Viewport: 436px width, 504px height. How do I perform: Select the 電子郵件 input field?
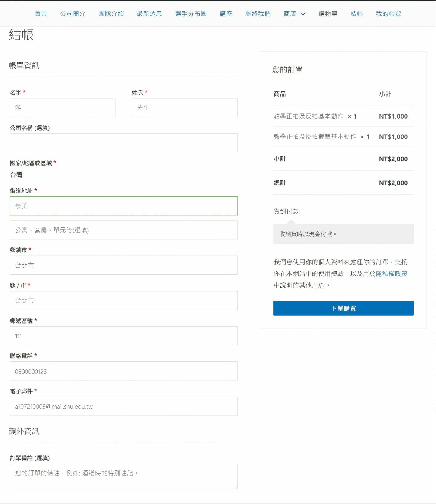[124, 406]
